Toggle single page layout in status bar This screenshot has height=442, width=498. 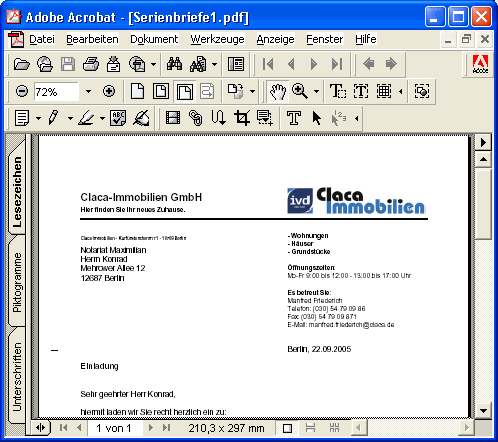(x=287, y=428)
